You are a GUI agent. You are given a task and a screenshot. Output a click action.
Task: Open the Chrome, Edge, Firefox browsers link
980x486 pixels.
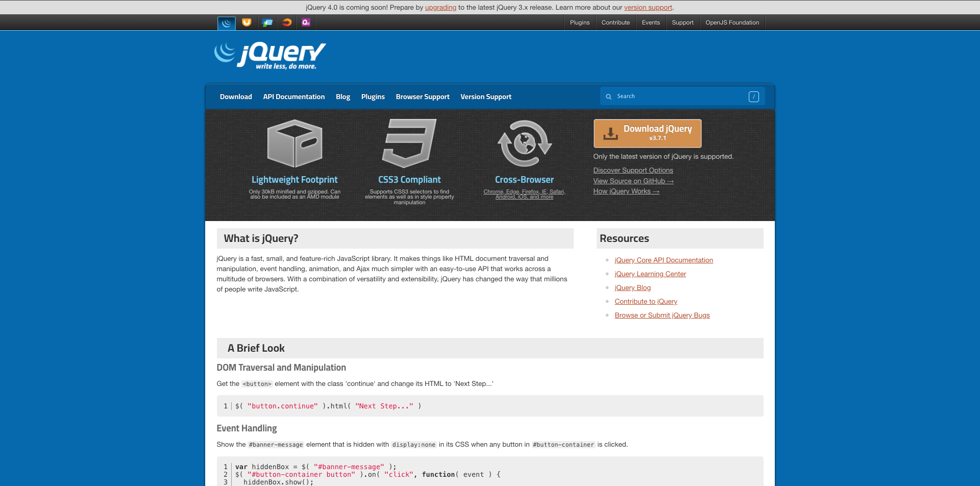point(524,194)
